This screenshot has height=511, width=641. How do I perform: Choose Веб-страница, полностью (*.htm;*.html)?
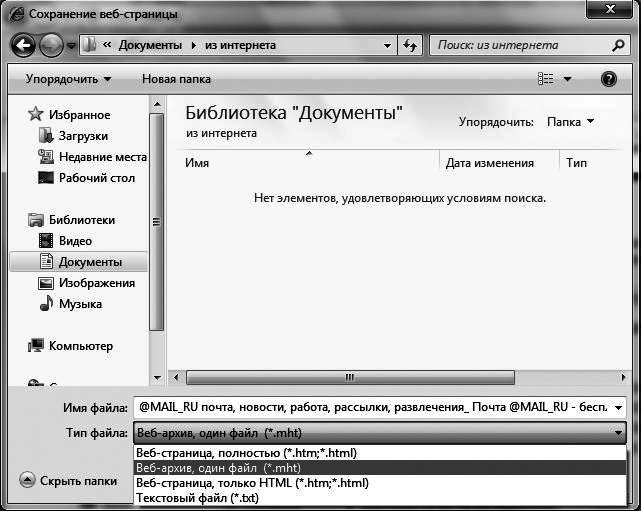pos(380,453)
